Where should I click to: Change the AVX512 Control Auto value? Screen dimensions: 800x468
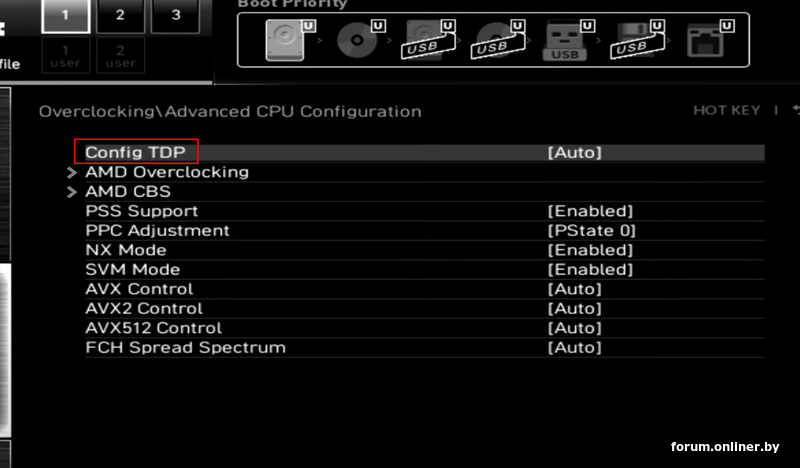(x=574, y=328)
